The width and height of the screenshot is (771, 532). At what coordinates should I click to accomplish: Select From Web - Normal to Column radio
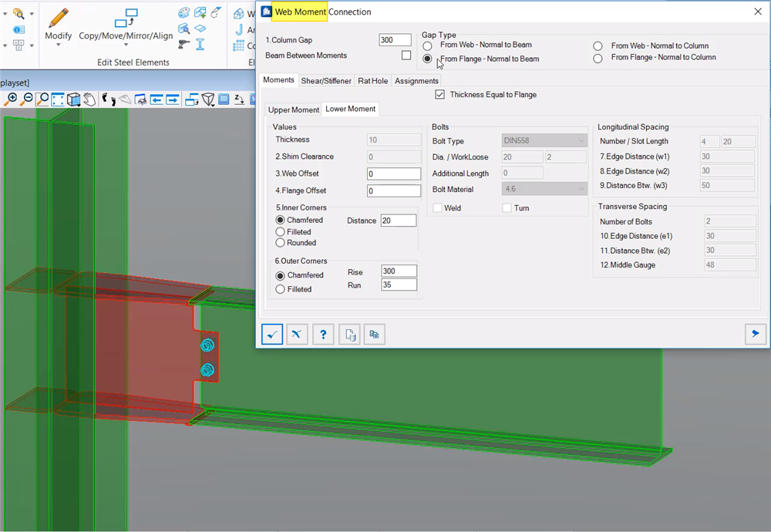coord(598,45)
